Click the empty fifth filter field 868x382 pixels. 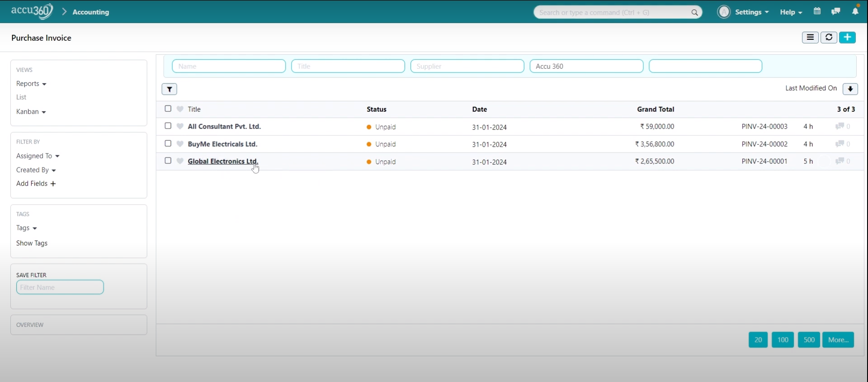[706, 66]
